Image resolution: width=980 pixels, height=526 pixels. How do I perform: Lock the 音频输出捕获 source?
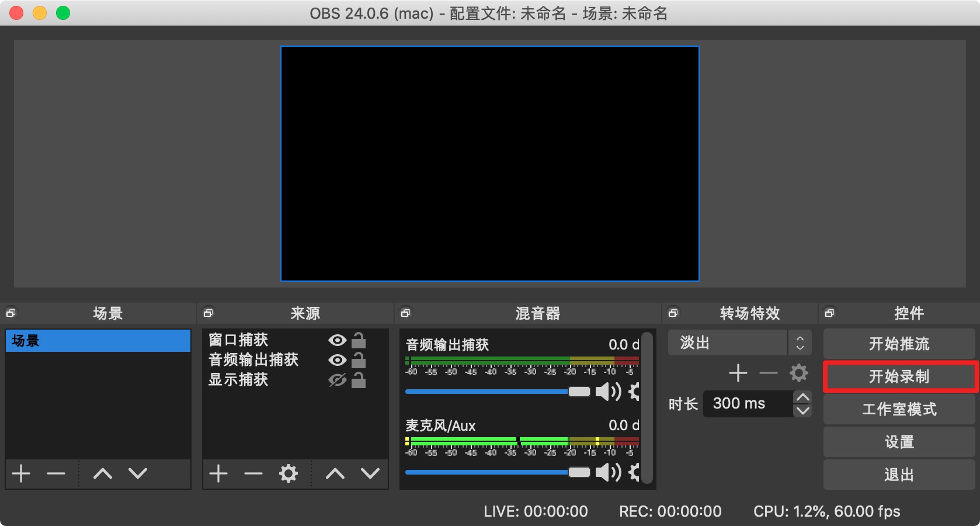coord(359,360)
